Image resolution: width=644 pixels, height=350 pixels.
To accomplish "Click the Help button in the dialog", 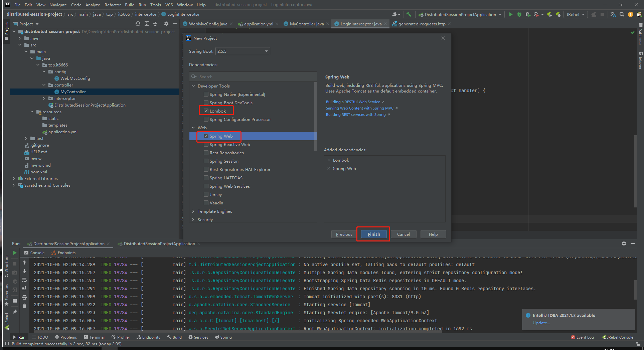I will pos(433,234).
